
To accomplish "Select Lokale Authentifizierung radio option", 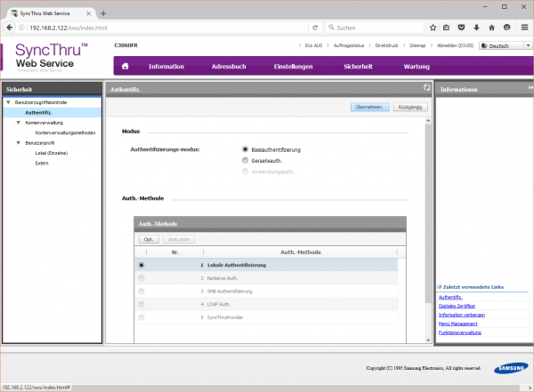I will tap(142, 265).
